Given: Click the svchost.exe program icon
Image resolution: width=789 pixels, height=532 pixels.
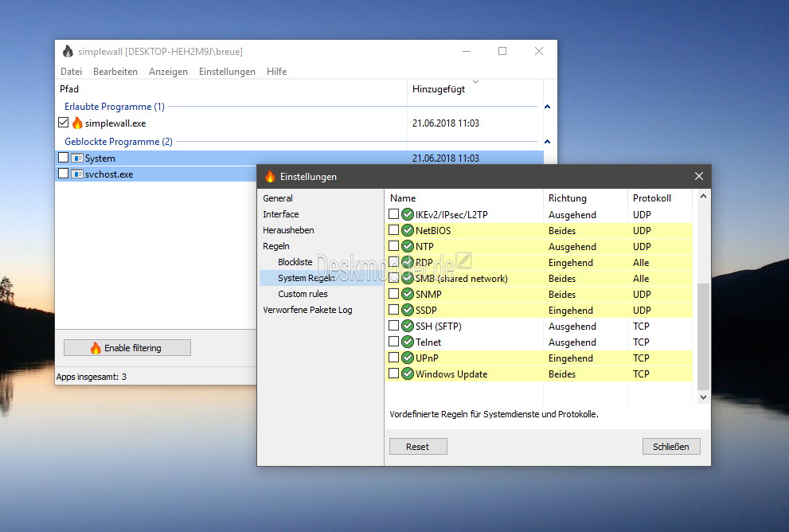Looking at the screenshot, I should pyautogui.click(x=77, y=174).
